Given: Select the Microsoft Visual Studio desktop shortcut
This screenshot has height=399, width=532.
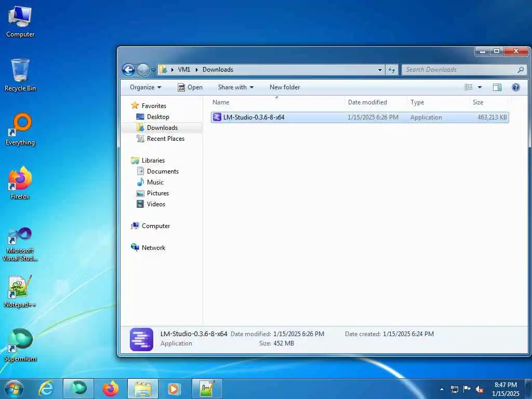Looking at the screenshot, I should pos(20,244).
